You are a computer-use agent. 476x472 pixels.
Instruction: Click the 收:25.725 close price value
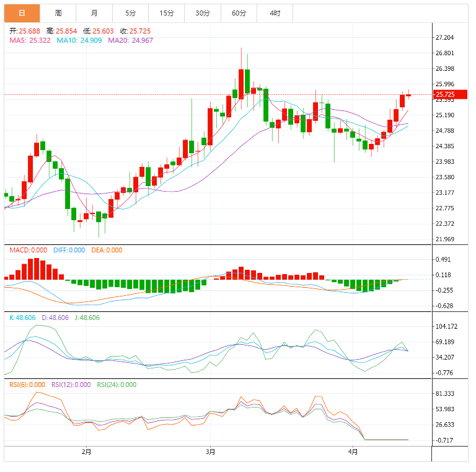(135, 31)
